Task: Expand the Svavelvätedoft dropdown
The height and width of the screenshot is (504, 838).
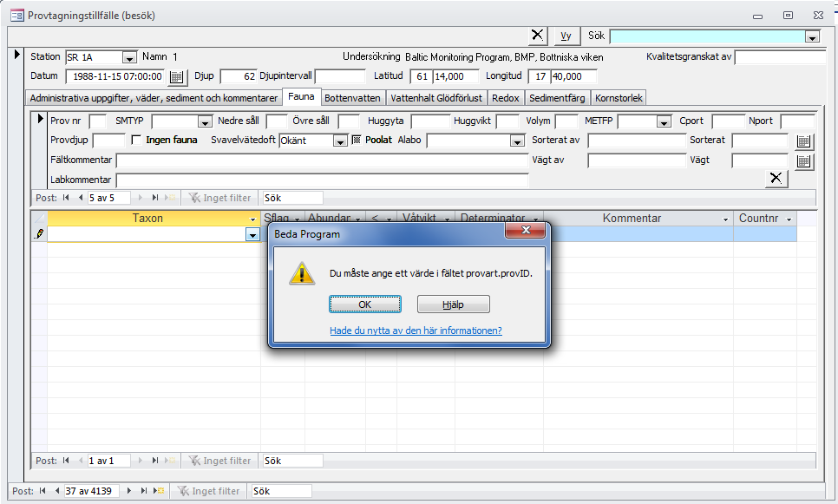Action: click(340, 141)
